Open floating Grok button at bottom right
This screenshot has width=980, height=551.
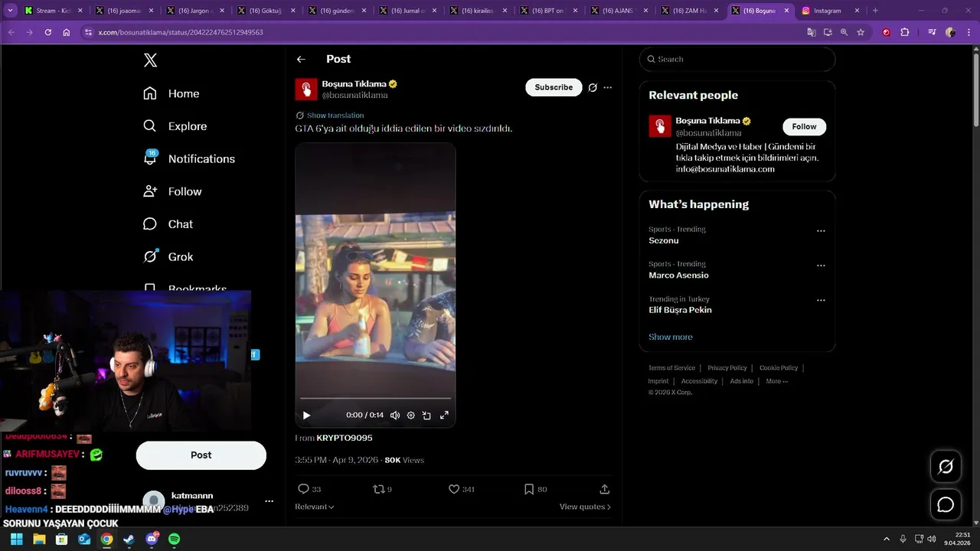(x=946, y=467)
